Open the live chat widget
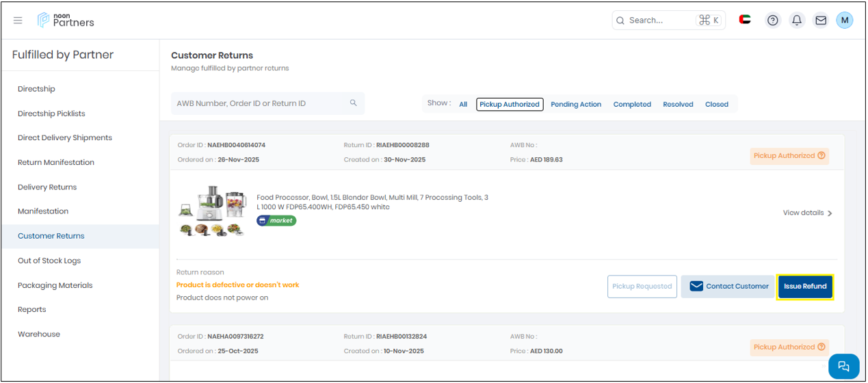 [843, 366]
